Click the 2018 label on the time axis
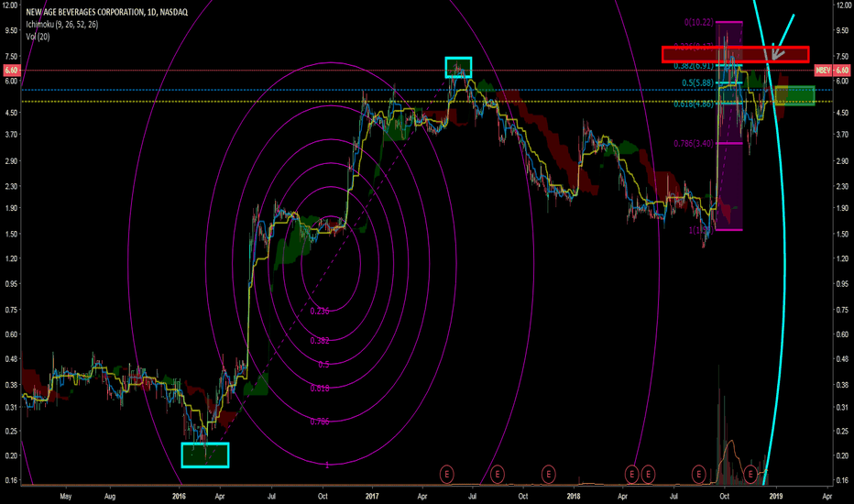 coord(574,497)
